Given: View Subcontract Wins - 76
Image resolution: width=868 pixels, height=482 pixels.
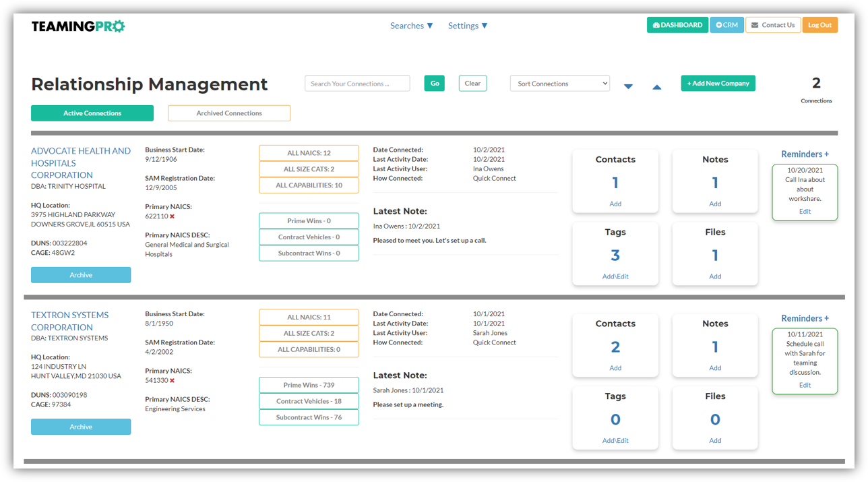Looking at the screenshot, I should (x=309, y=417).
